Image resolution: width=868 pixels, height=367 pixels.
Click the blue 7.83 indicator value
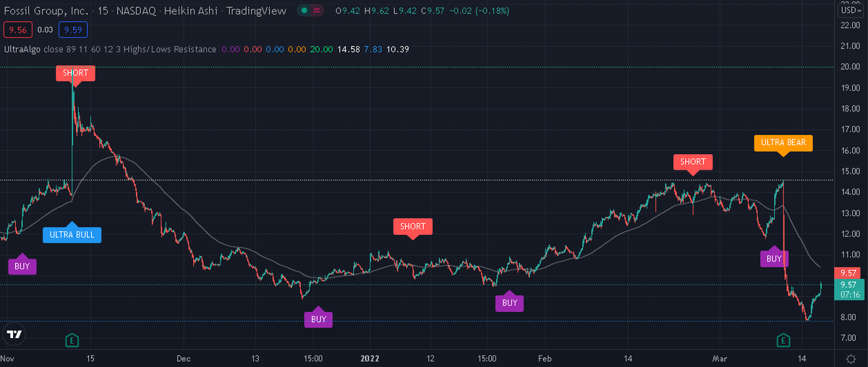pos(373,49)
